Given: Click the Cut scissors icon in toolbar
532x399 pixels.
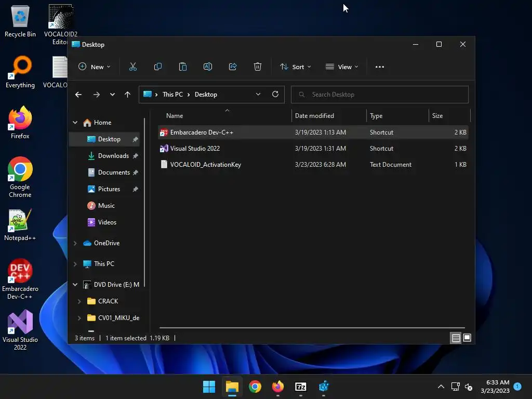Looking at the screenshot, I should (x=132, y=66).
